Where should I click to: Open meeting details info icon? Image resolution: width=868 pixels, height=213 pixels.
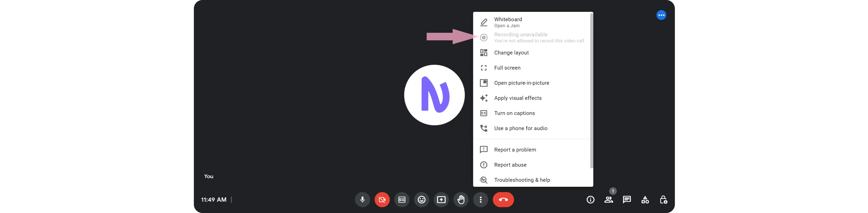(590, 199)
